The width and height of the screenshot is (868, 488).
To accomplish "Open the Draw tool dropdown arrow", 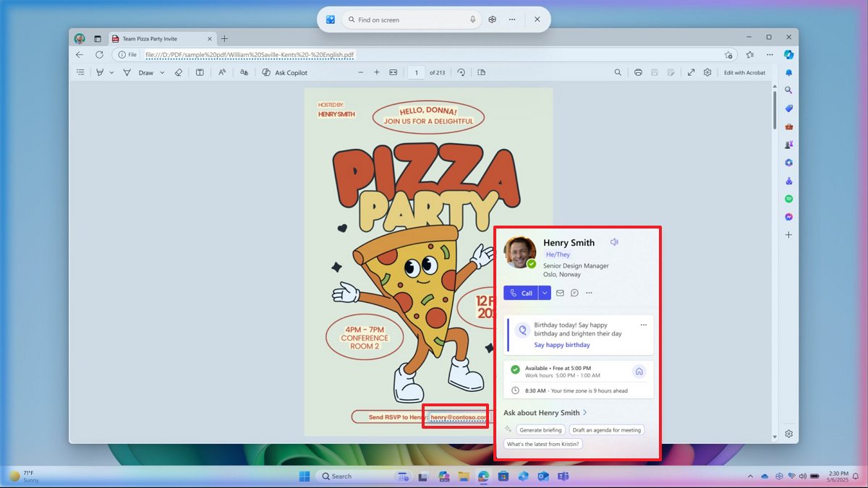I will point(162,72).
